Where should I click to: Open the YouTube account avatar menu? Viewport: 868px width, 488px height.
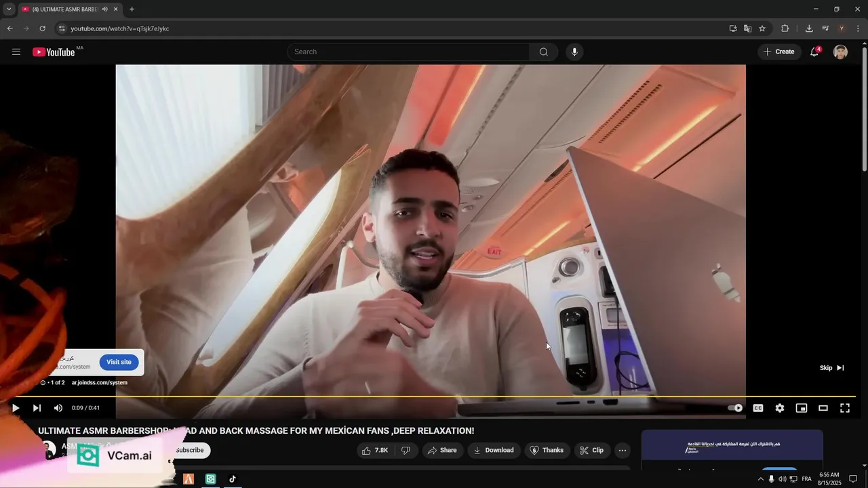(840, 52)
